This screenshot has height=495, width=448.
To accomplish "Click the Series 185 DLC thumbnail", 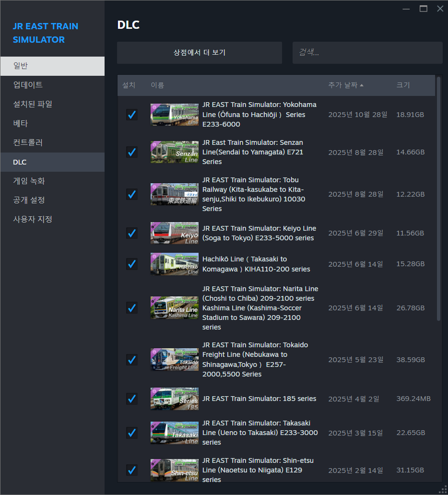I will (174, 399).
